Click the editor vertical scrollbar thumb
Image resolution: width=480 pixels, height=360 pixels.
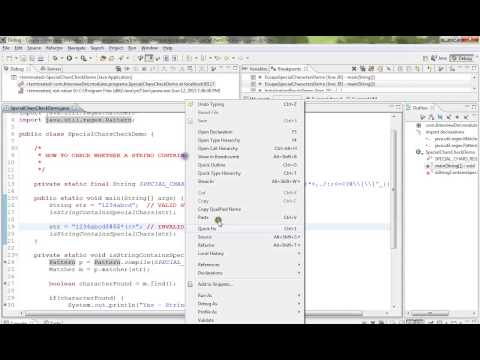[394, 188]
